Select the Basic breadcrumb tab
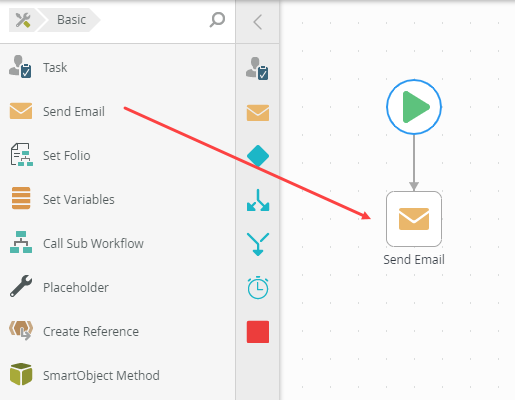515x400 pixels. (x=71, y=20)
